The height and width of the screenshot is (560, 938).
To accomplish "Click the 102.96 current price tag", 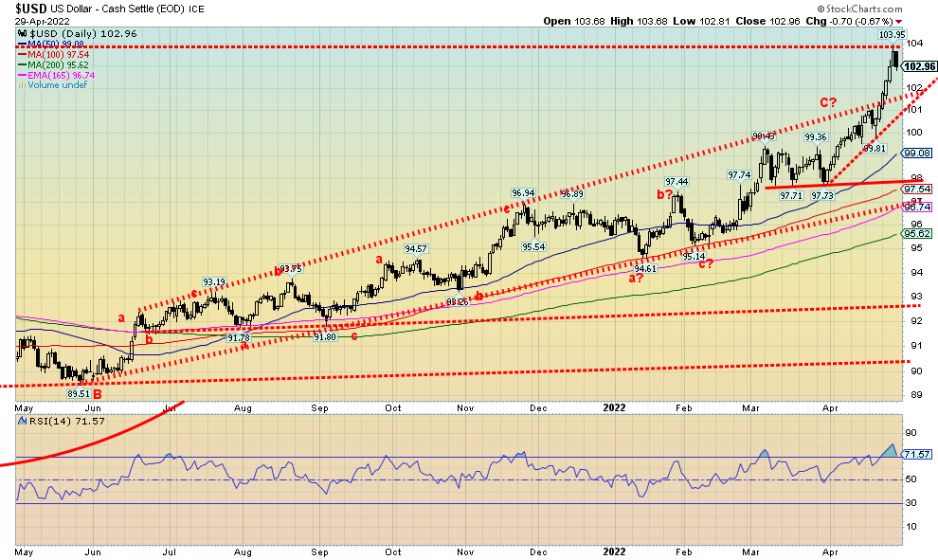I will click(x=918, y=65).
